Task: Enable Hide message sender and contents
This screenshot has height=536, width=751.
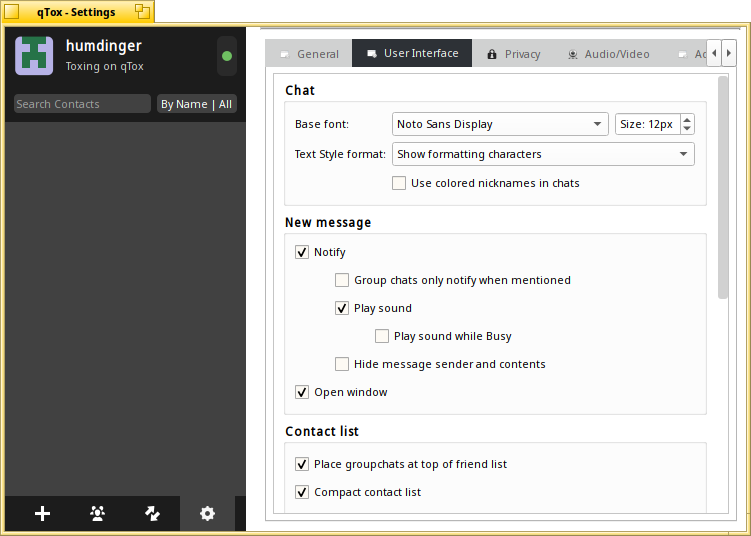Action: point(341,364)
